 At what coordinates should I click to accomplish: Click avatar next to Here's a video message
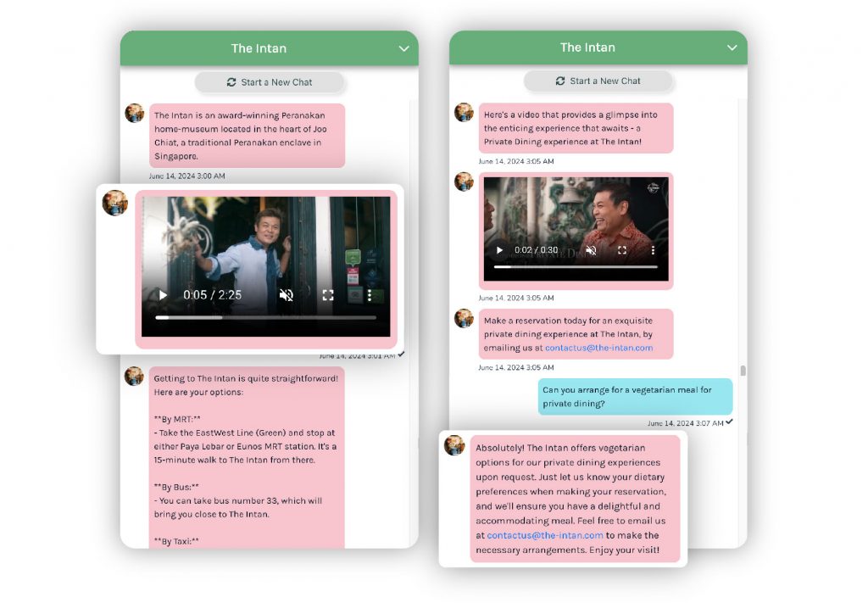[464, 112]
